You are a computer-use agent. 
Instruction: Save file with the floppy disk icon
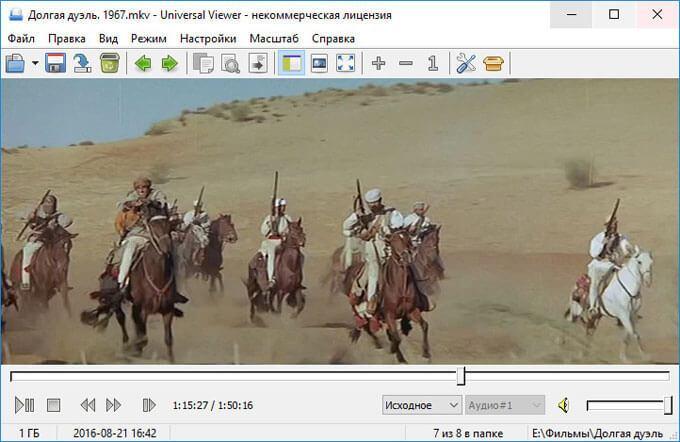tap(56, 63)
